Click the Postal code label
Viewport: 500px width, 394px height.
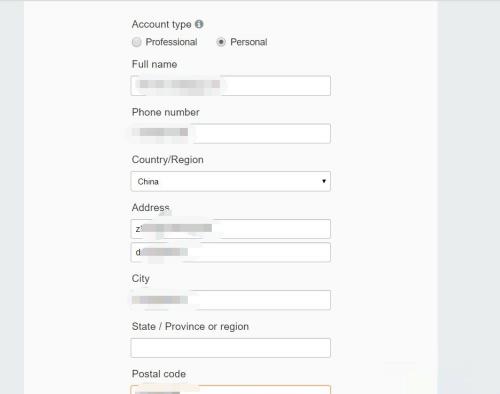pos(159,374)
